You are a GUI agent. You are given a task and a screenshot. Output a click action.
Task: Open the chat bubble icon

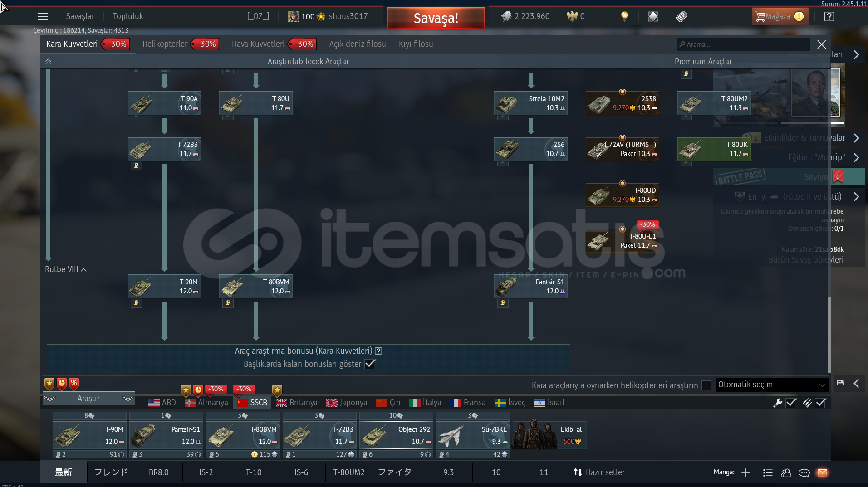tap(804, 472)
